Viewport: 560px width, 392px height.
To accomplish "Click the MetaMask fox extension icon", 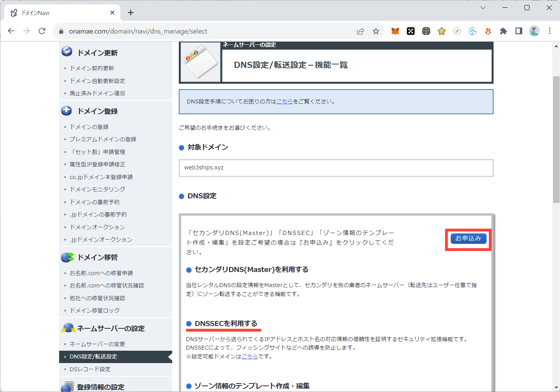I will pyautogui.click(x=395, y=31).
